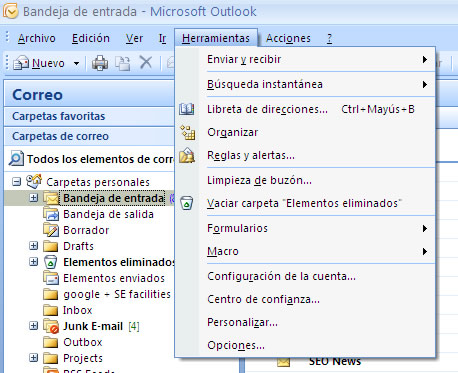
Task: Select the Outbox folder
Action: (x=83, y=342)
